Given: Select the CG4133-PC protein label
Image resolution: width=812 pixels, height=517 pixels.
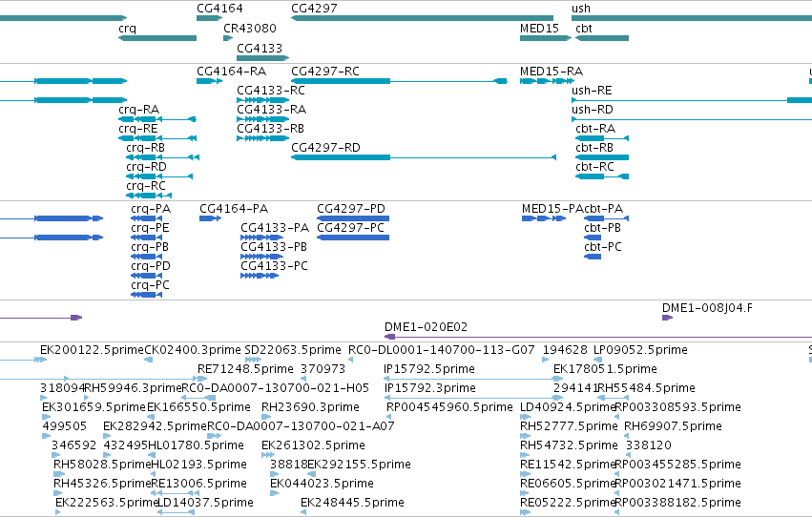Looking at the screenshot, I should point(274,266).
